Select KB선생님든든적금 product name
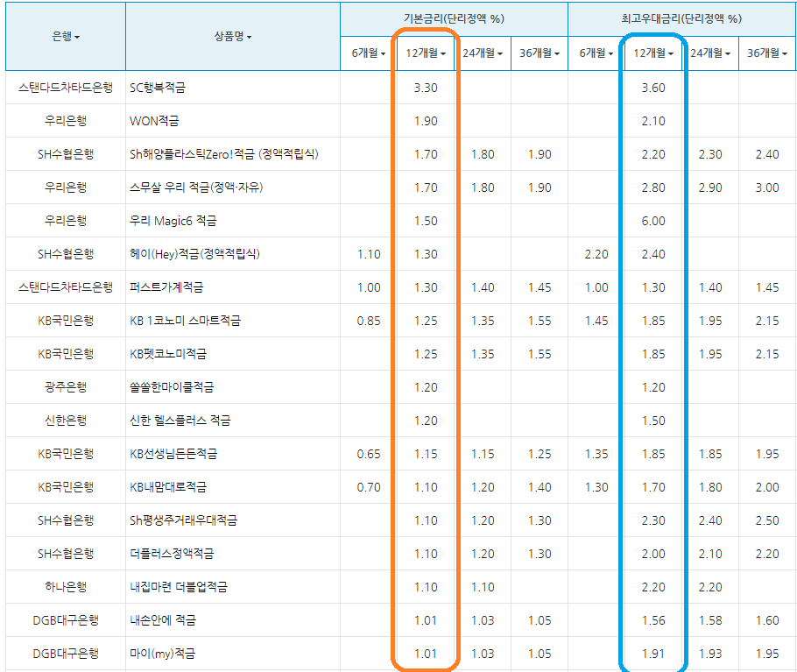 (173, 454)
